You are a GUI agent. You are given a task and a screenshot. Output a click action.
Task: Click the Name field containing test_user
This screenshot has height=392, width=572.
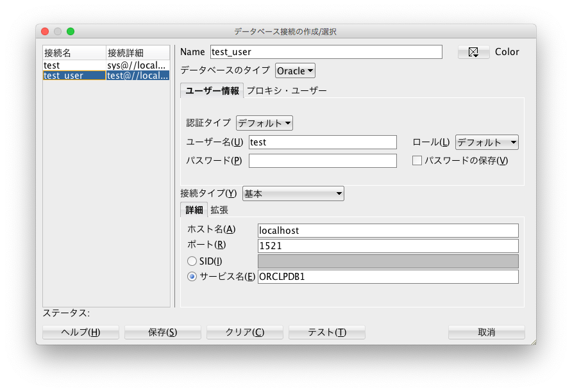[x=326, y=52]
